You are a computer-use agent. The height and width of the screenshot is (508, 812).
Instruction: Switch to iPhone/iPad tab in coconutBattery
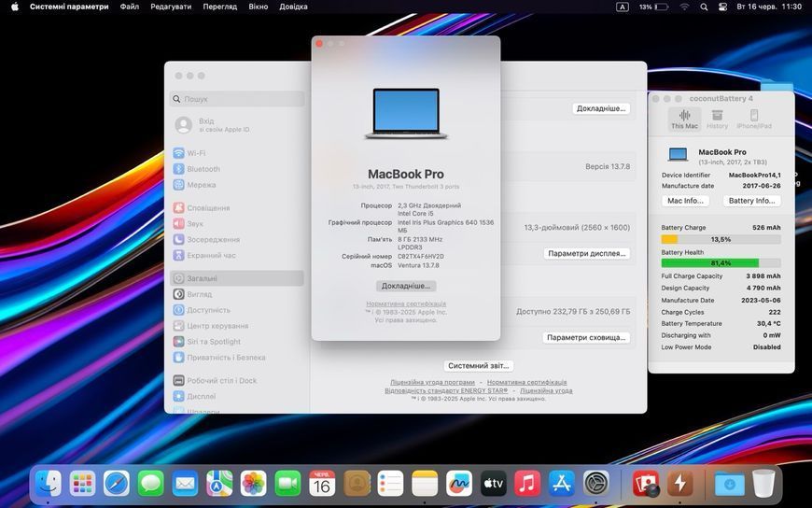[x=754, y=119]
